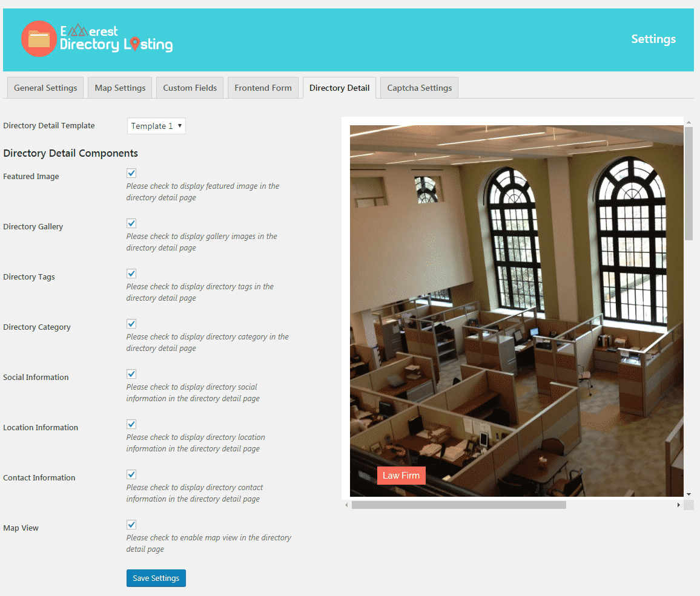Open the Frontend Form tab
Screen dimensions: 700x596
click(263, 88)
